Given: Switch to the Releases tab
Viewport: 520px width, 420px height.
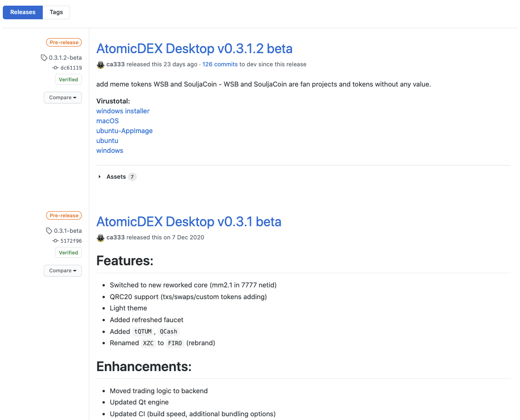Looking at the screenshot, I should click(x=23, y=12).
